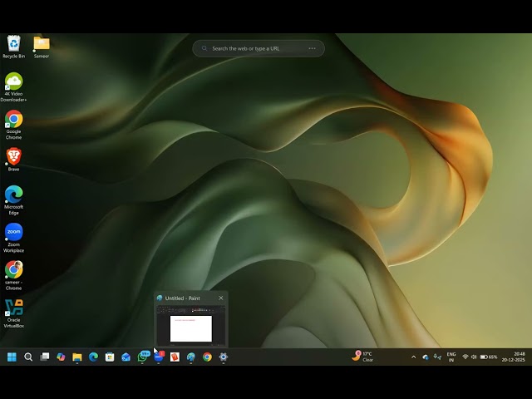Open WhatsApp from the taskbar
Viewport: 532px width, 399px height.
(x=142, y=357)
